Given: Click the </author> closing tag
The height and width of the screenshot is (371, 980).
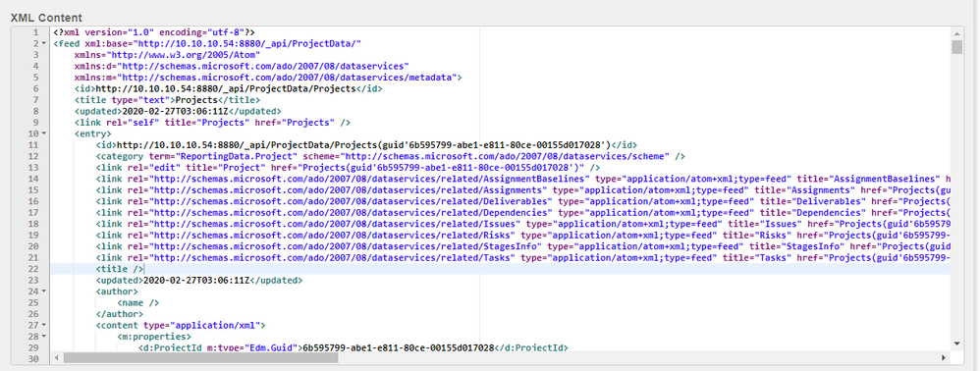Looking at the screenshot, I should (120, 314).
